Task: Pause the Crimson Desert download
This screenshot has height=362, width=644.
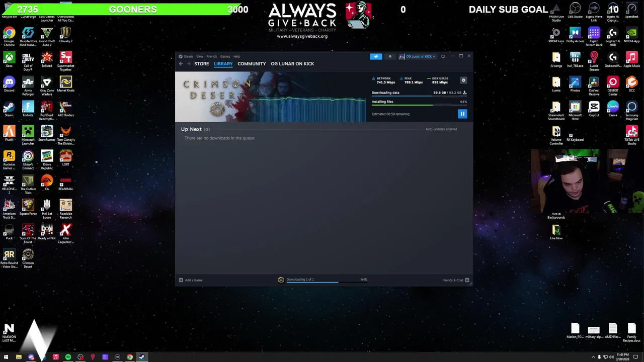Action: tap(462, 114)
